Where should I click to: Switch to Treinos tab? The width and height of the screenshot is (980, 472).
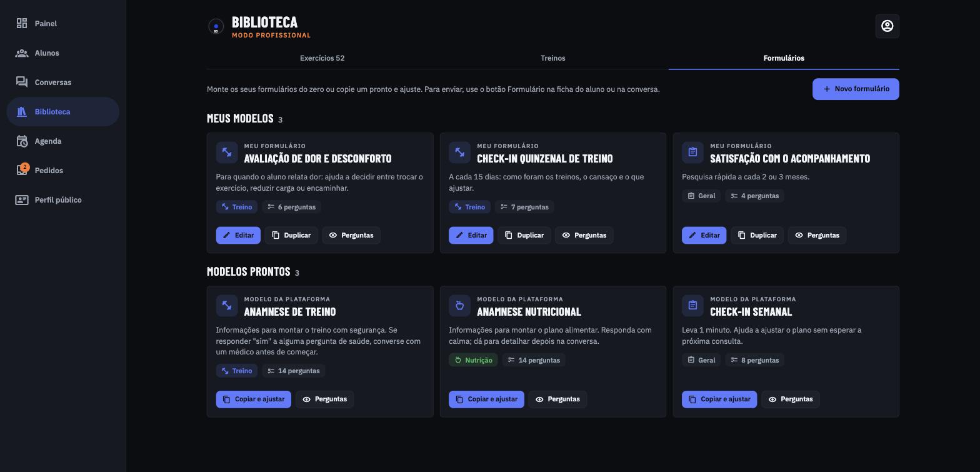[x=552, y=58]
